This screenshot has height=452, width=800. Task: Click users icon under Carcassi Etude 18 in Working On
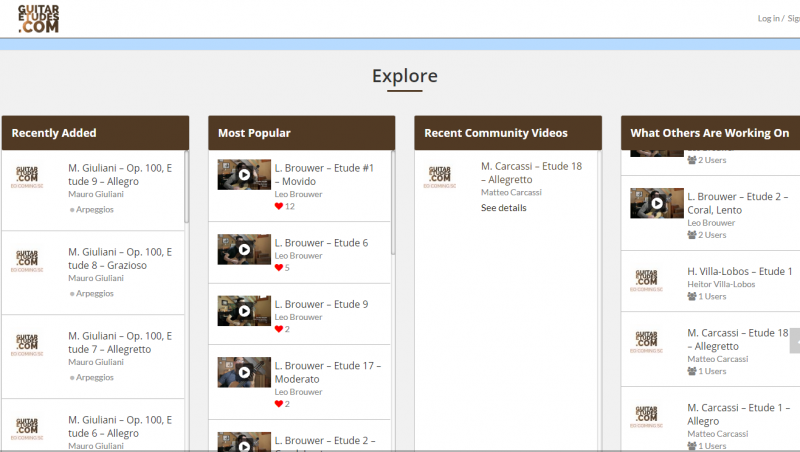[692, 371]
